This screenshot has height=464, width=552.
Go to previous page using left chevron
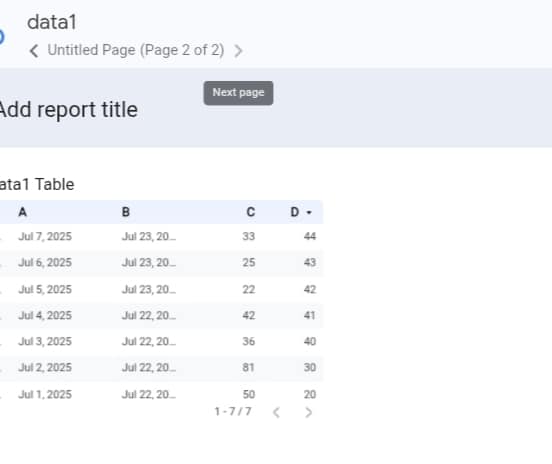click(x=34, y=51)
